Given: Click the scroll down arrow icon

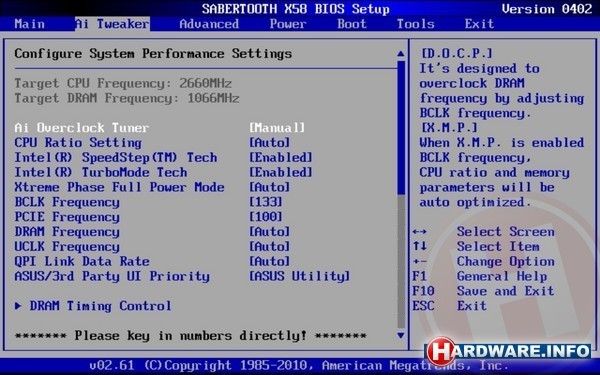Looking at the screenshot, I should [401, 336].
